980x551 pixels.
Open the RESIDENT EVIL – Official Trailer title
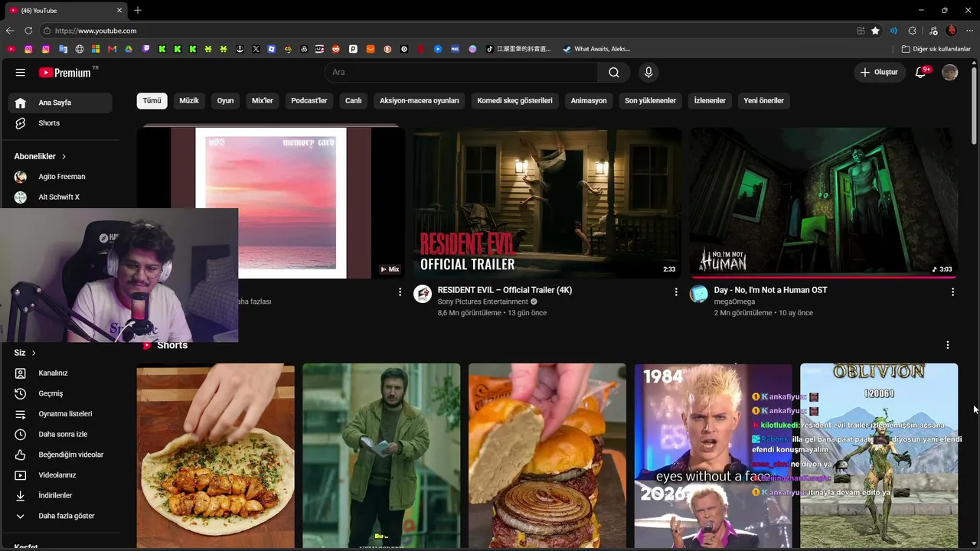tap(505, 290)
